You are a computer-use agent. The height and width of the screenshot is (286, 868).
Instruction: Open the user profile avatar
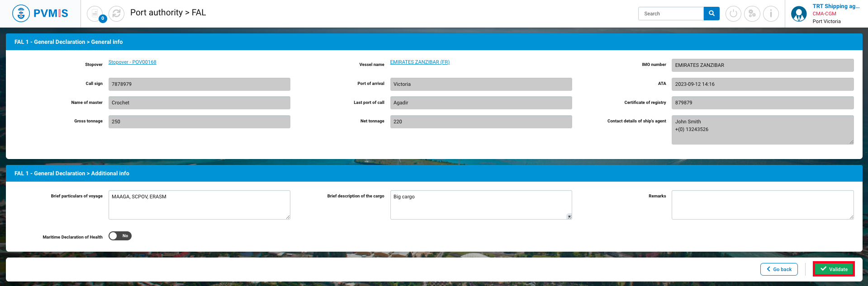(x=799, y=14)
